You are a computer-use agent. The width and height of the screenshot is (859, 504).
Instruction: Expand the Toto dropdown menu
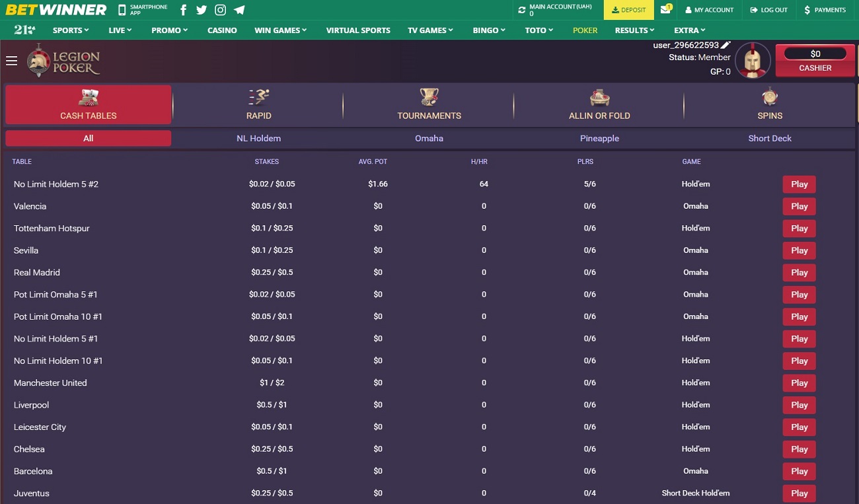pos(539,30)
